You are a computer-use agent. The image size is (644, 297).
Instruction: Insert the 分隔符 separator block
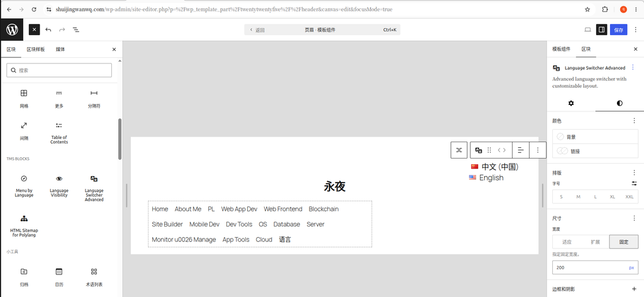[x=94, y=99]
